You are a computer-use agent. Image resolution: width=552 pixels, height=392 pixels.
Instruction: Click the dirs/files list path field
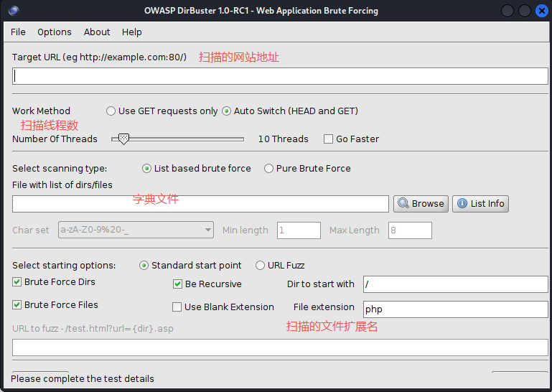coord(200,204)
